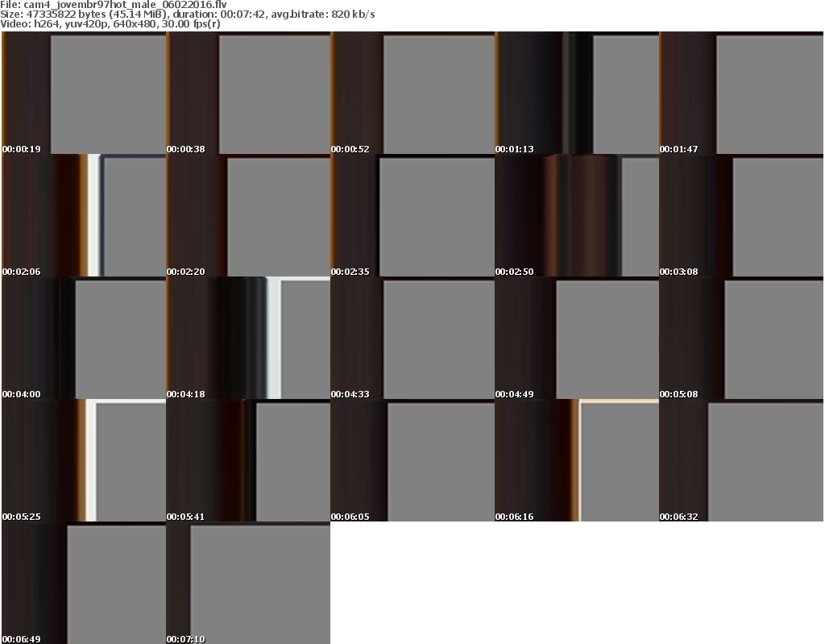Select the thumbnail stamped 00:00:38
The image size is (825, 644).
pyautogui.click(x=248, y=93)
